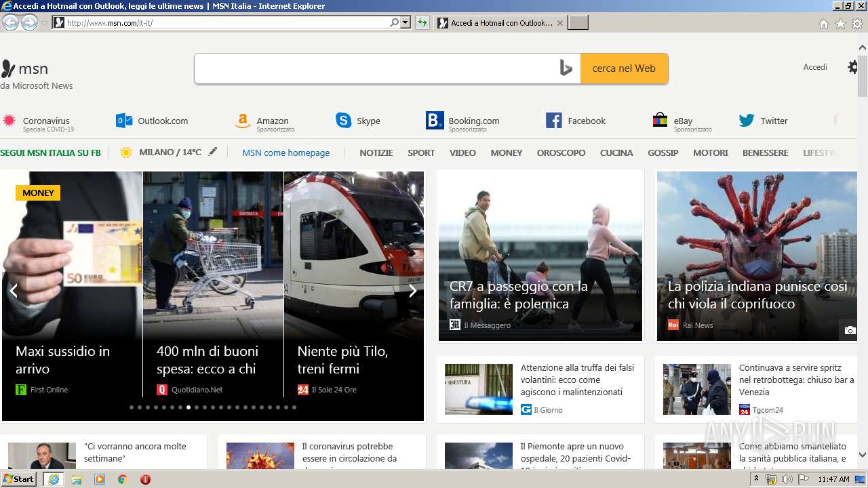Open the Coronavirus virus icon shortcut
This screenshot has width=868, height=488.
point(9,121)
